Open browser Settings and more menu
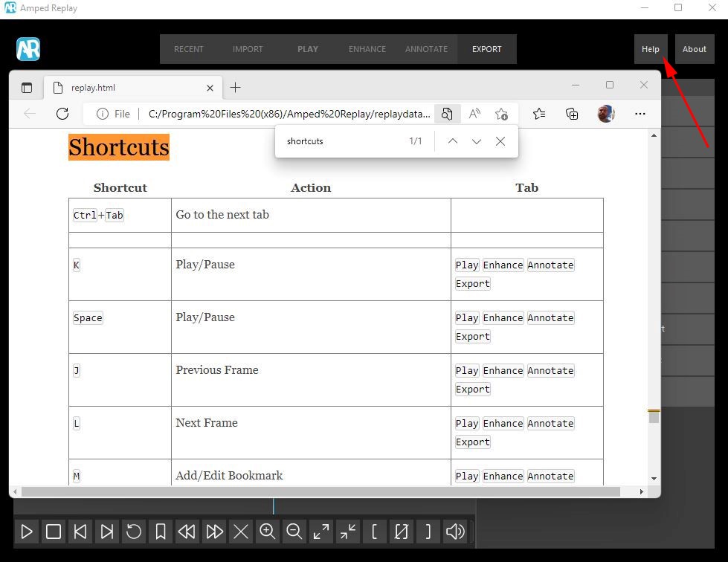This screenshot has width=728, height=562. pyautogui.click(x=640, y=114)
